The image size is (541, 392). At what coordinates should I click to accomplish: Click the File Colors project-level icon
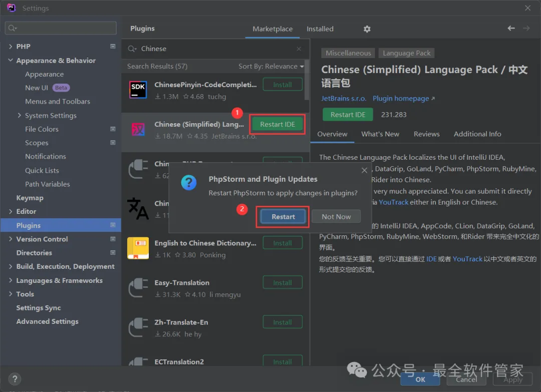coord(113,129)
